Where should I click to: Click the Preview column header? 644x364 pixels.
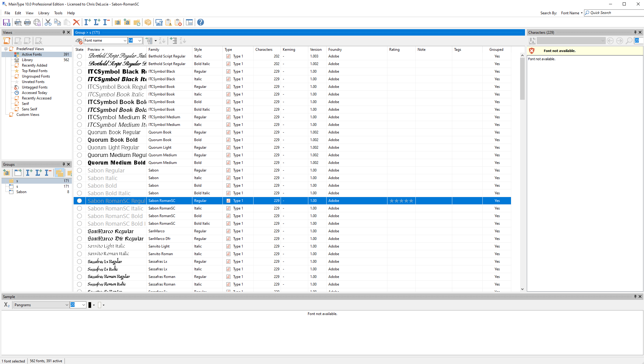(116, 50)
